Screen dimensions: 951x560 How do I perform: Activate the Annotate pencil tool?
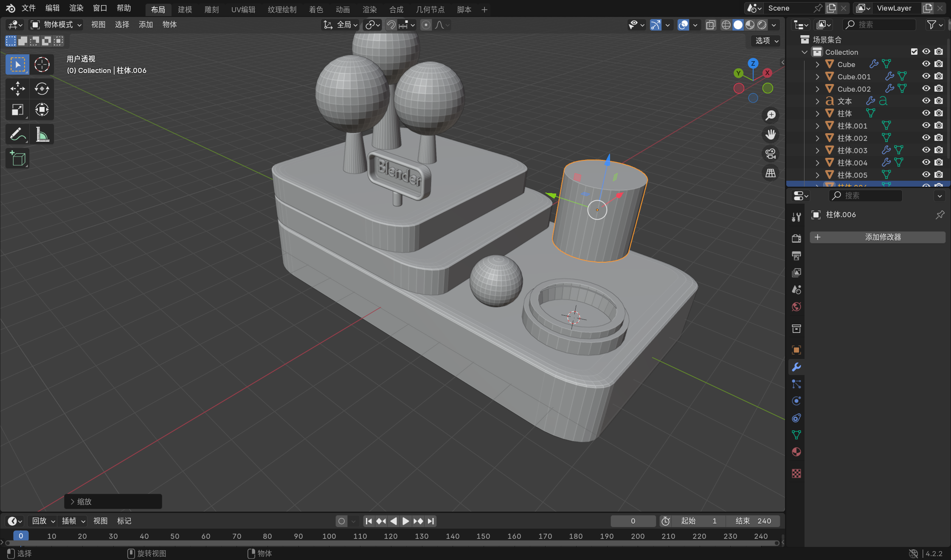(17, 135)
